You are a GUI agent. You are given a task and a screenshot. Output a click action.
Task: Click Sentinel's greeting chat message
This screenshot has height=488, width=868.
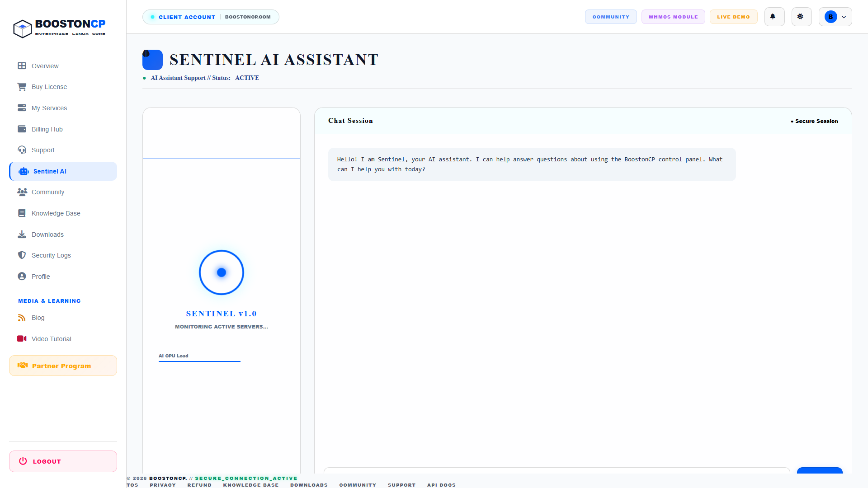point(532,164)
